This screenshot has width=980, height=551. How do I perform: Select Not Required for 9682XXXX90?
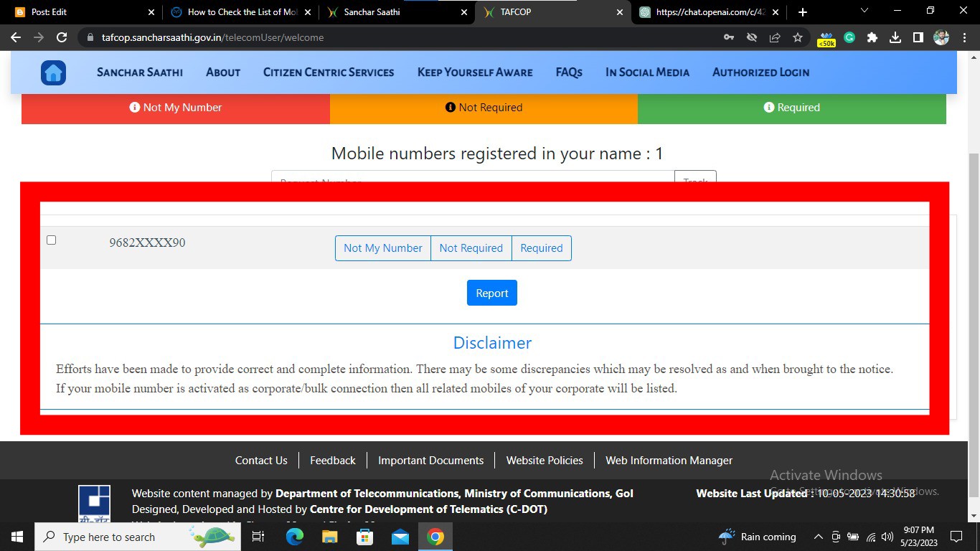click(471, 248)
